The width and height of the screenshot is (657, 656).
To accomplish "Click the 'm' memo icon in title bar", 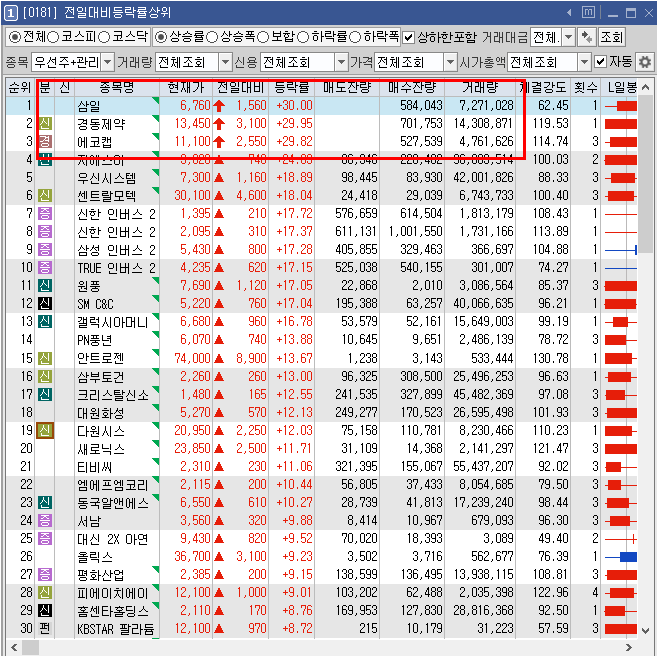I will tap(588, 13).
